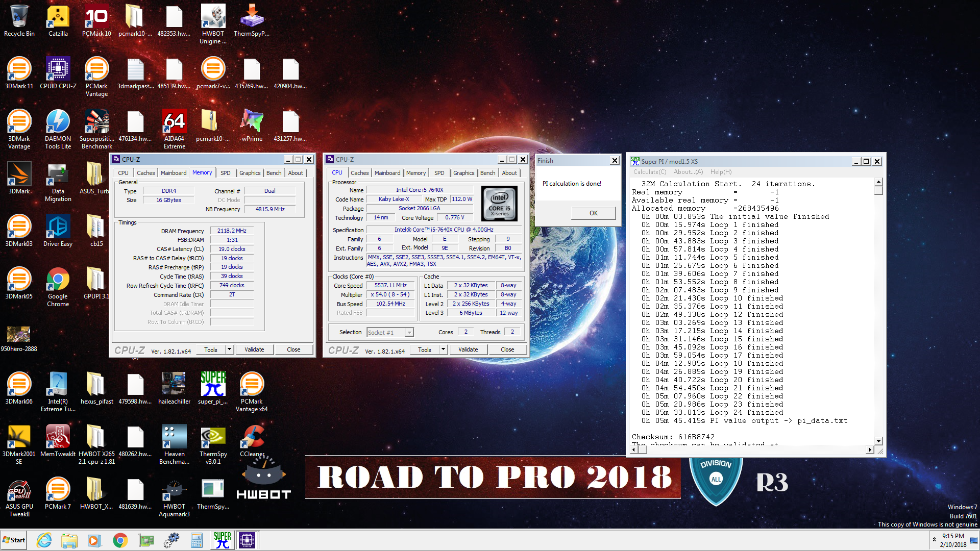
Task: Launch DAEMON Tools Lite shortcut
Action: click(x=58, y=129)
